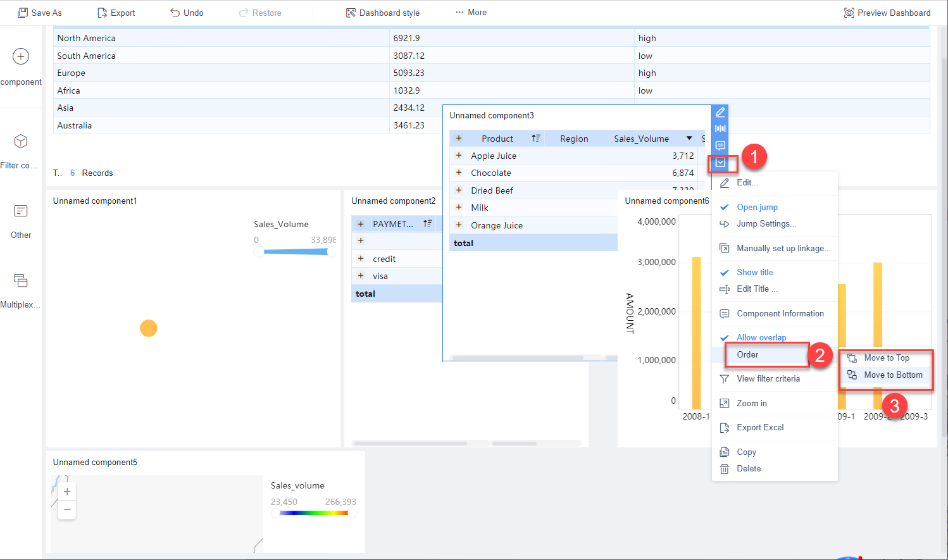Click the Edit pencil icon beside component3
The height and width of the screenshot is (560, 948).
[720, 111]
